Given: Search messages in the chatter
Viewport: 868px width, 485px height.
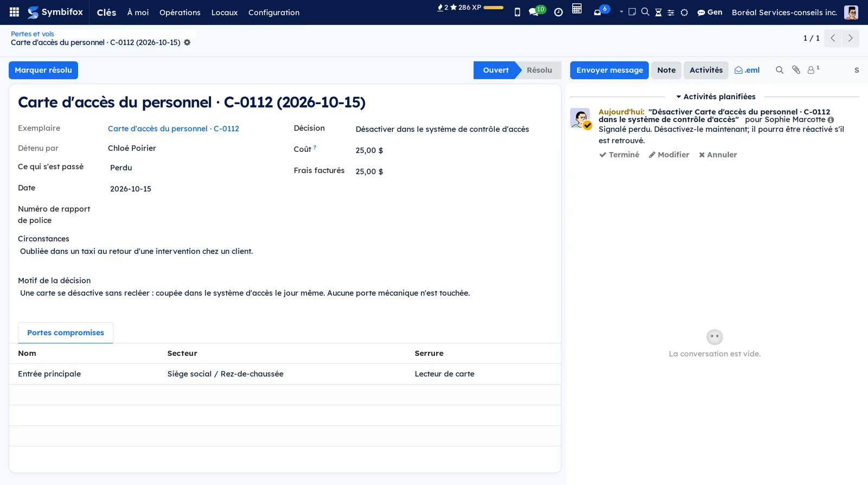Looking at the screenshot, I should point(780,70).
